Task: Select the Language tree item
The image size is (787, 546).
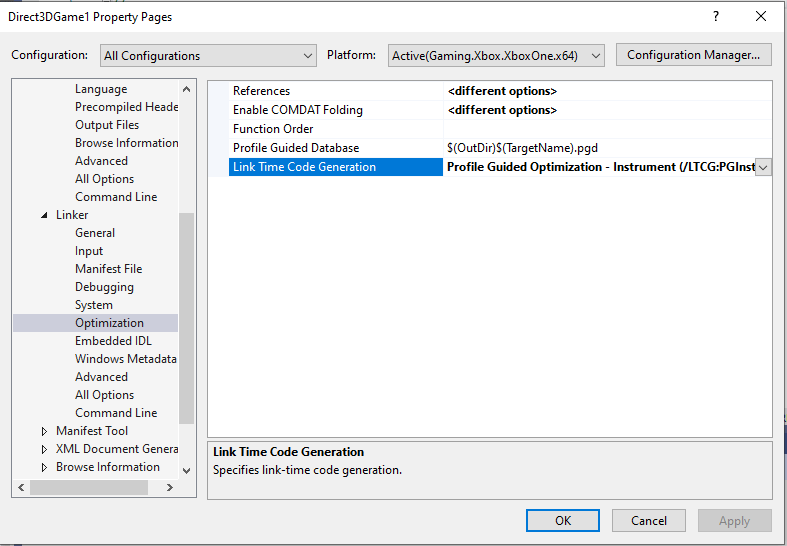Action: tap(101, 89)
